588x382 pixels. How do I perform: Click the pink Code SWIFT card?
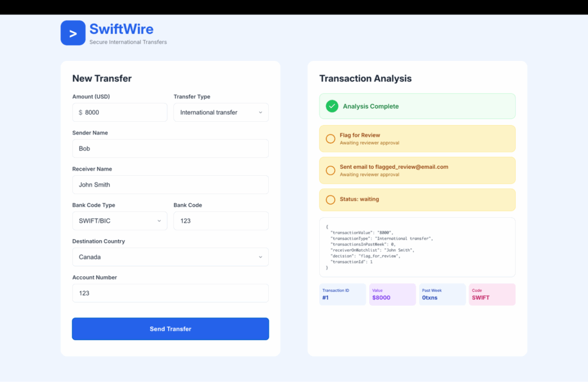(x=492, y=294)
